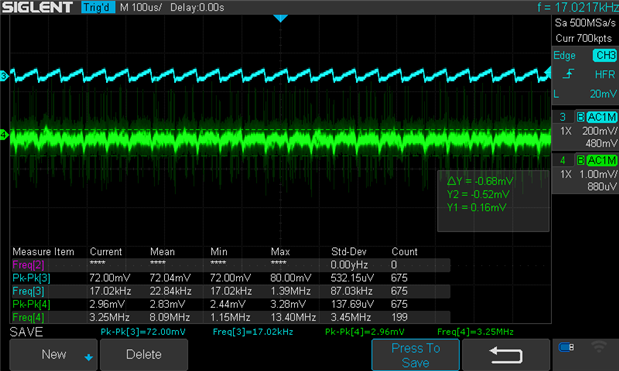The image size is (619, 371).
Task: Click the ΔY = -0.68mV cursor readout
Action: coord(480,181)
